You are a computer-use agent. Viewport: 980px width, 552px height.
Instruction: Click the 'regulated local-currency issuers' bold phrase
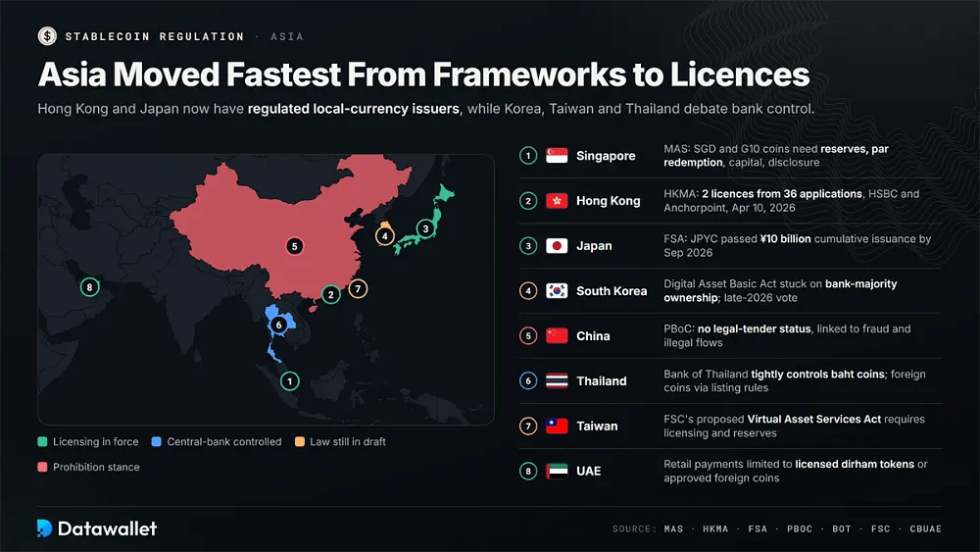click(353, 108)
